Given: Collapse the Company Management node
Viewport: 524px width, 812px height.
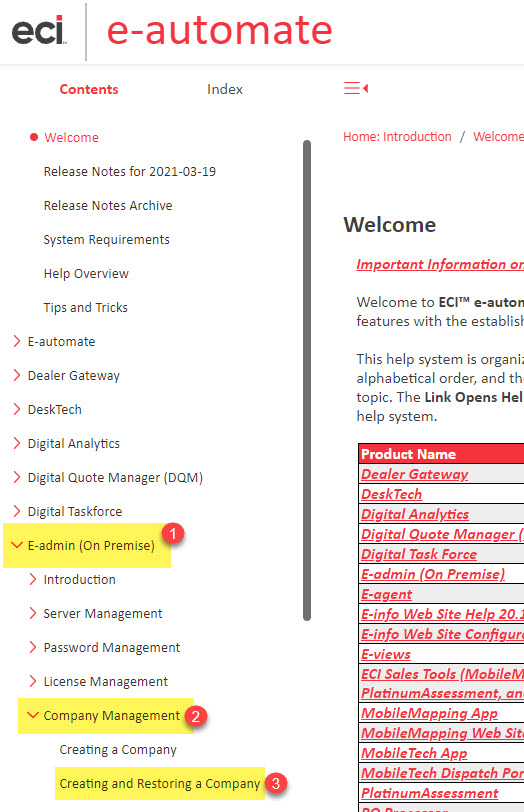Looking at the screenshot, I should click(33, 715).
